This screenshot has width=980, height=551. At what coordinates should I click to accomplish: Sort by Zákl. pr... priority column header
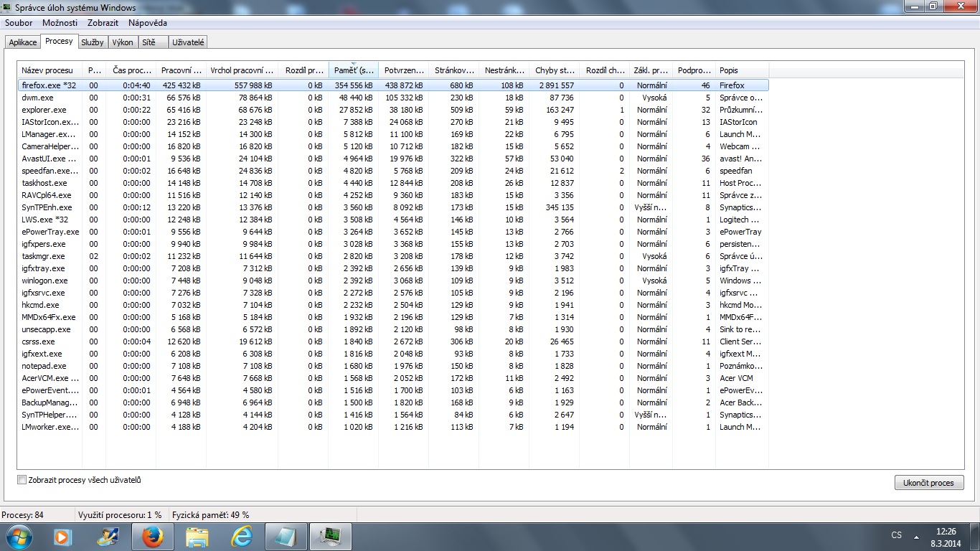tap(651, 70)
